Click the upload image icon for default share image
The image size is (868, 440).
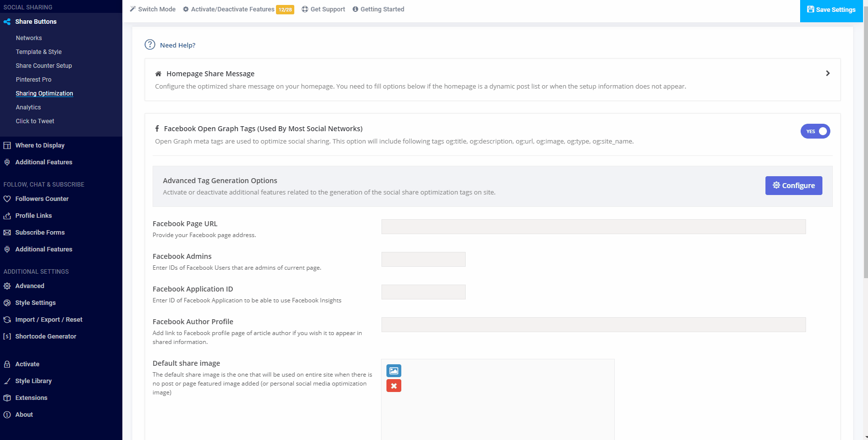(x=393, y=371)
